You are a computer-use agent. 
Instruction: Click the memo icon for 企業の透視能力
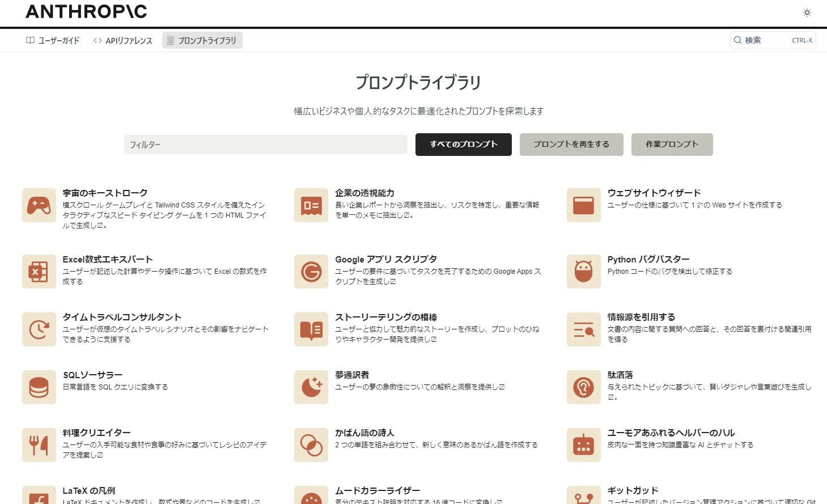(x=311, y=205)
